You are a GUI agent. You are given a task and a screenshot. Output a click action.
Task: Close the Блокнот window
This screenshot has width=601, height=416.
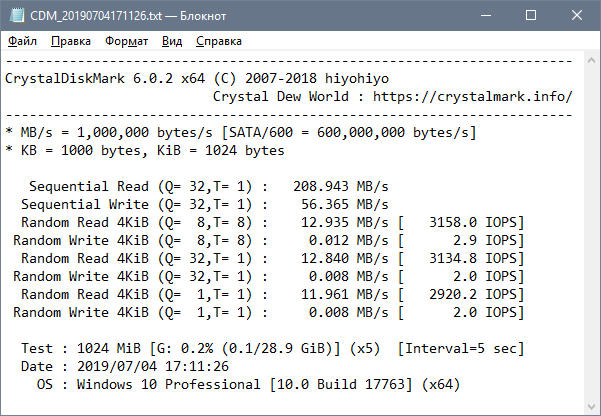(x=576, y=15)
